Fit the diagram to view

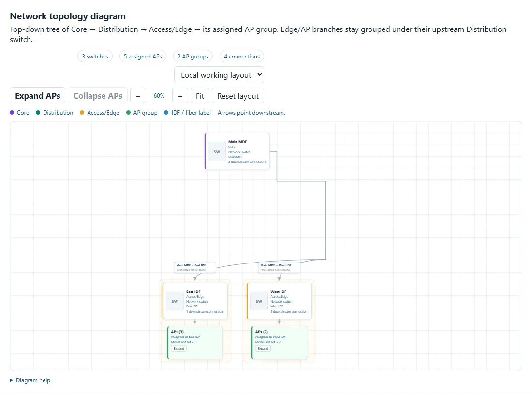pos(200,96)
